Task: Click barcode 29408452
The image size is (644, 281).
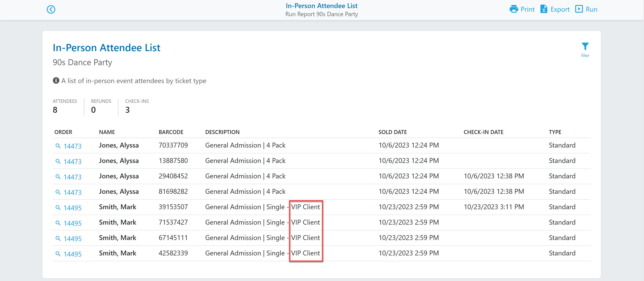Action: 173,176
